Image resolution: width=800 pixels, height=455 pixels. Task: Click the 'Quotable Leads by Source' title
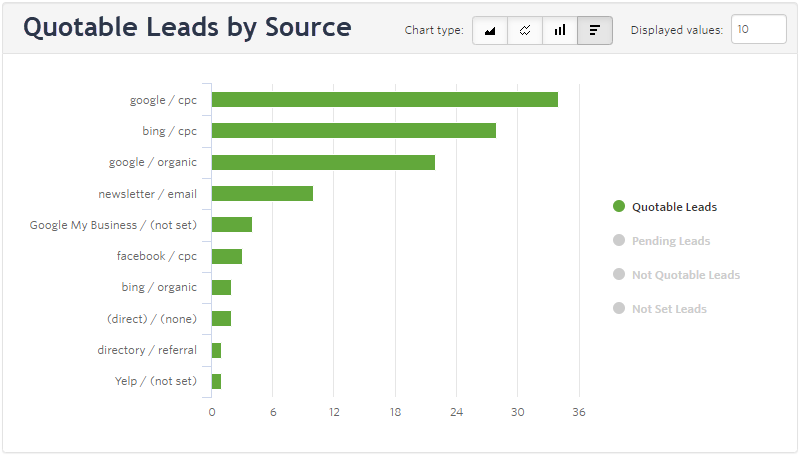point(187,28)
